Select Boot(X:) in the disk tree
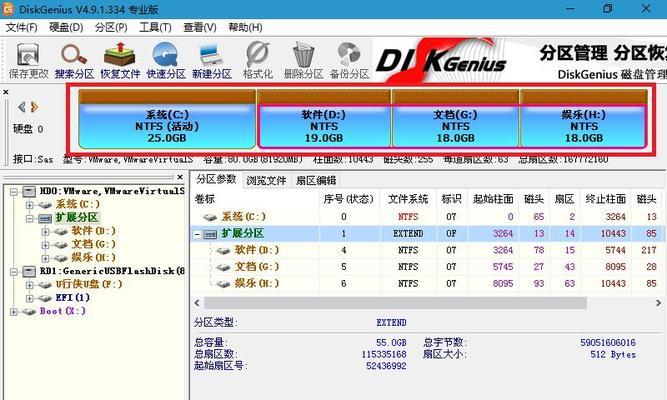This screenshot has height=400, width=667. click(63, 311)
